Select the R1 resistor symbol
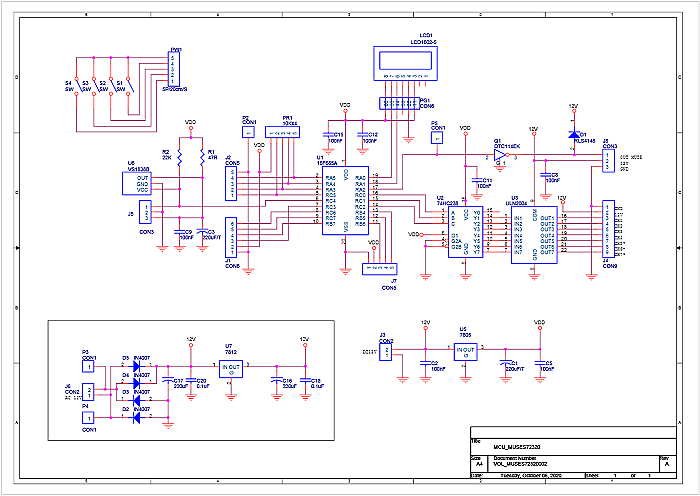Screen dimensions: 700x496 [x=202, y=158]
